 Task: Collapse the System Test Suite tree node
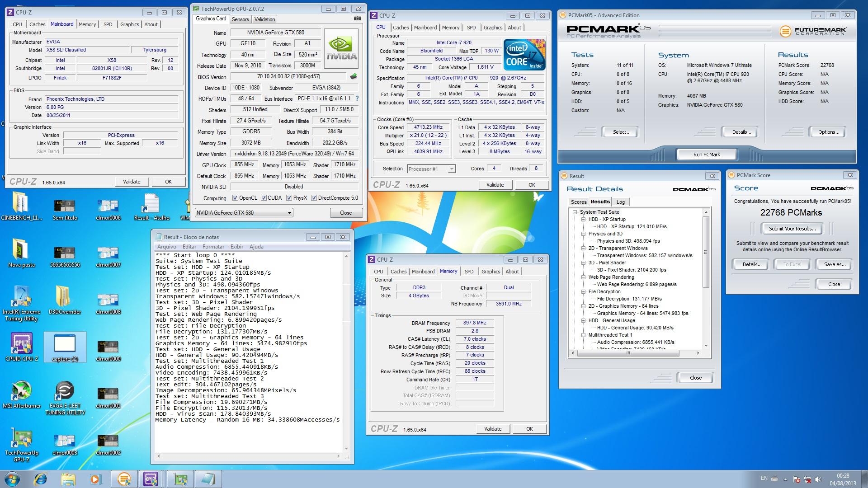tap(575, 212)
